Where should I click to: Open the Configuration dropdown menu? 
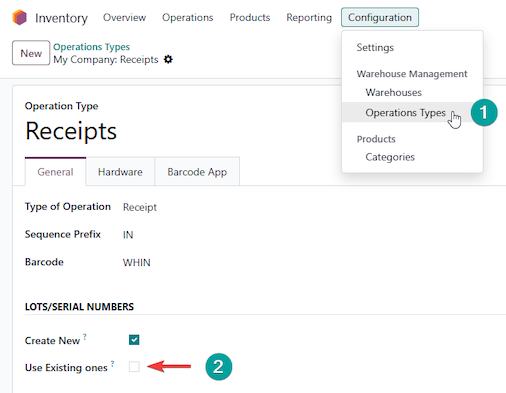380,17
